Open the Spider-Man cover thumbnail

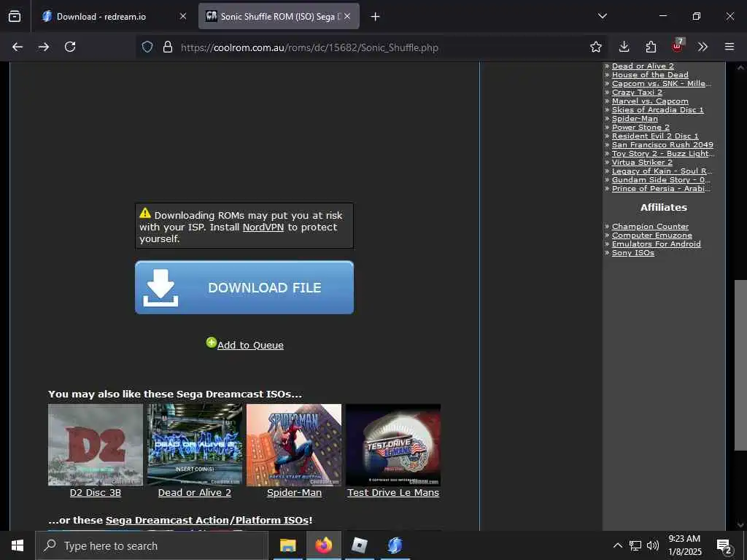click(294, 445)
